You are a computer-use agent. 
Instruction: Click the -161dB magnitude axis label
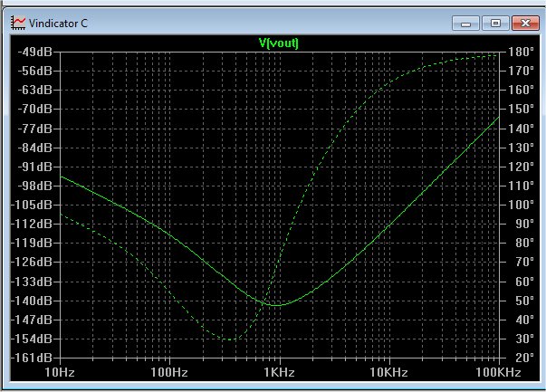(x=32, y=358)
